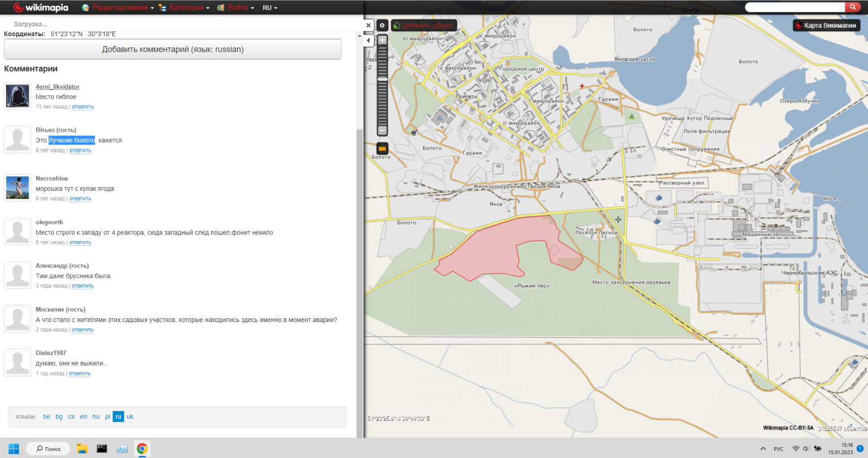Click the red search button
This screenshot has width=868, height=458.
[x=853, y=7]
